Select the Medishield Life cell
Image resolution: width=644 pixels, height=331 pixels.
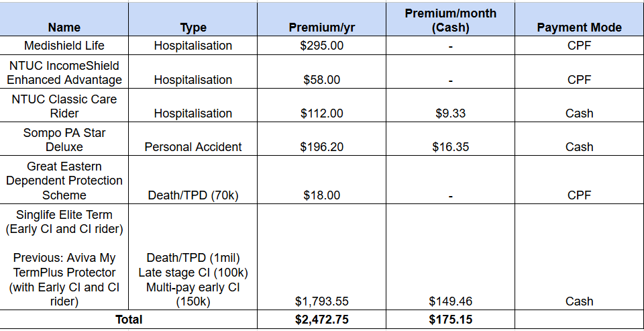point(64,46)
